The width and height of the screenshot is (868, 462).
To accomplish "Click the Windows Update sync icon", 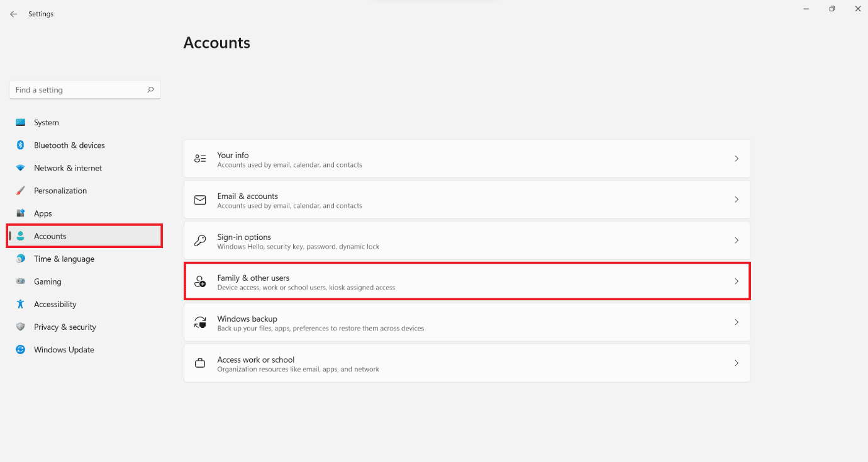I will pyautogui.click(x=21, y=349).
